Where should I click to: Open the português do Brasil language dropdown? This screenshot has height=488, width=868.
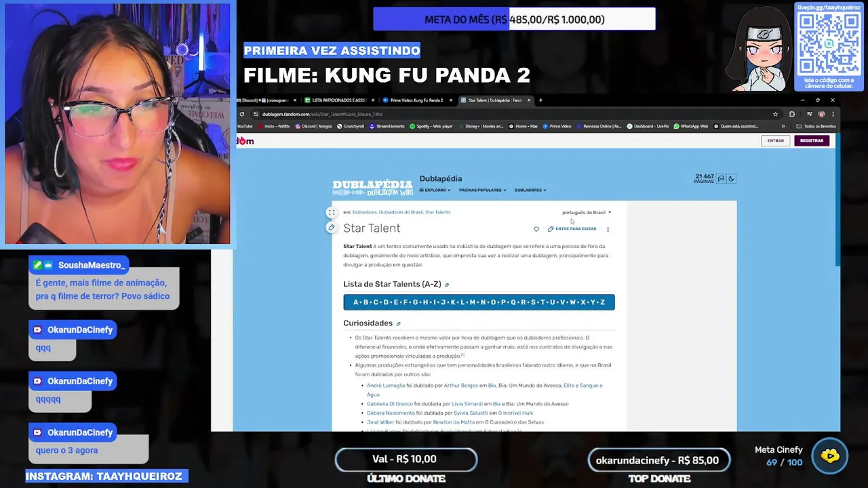point(586,213)
